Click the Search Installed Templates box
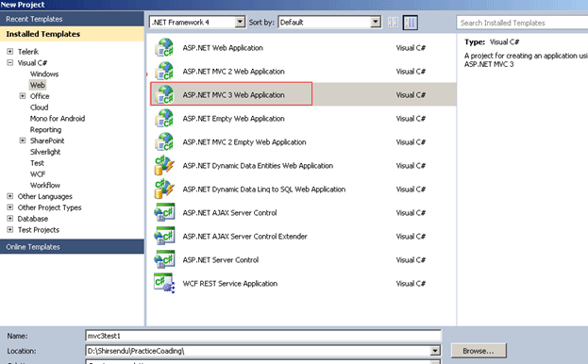 click(522, 23)
